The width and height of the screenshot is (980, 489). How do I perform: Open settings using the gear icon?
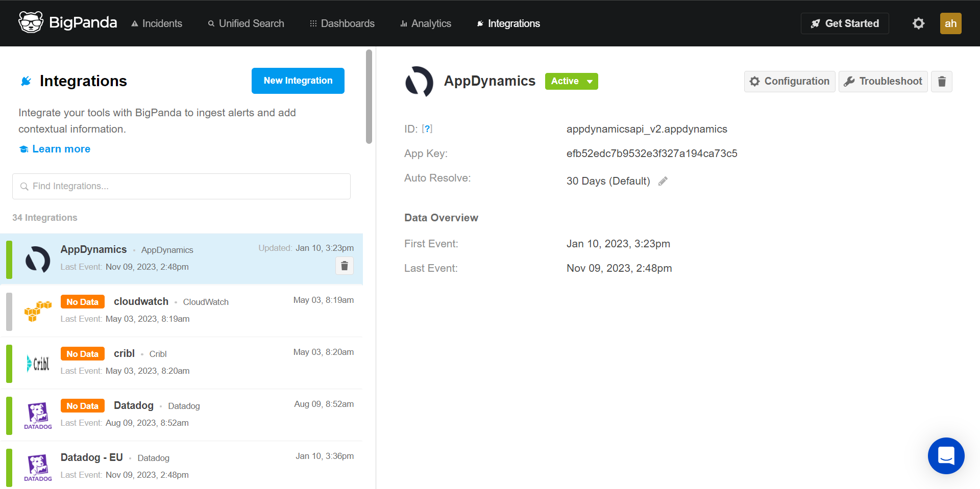tap(918, 23)
